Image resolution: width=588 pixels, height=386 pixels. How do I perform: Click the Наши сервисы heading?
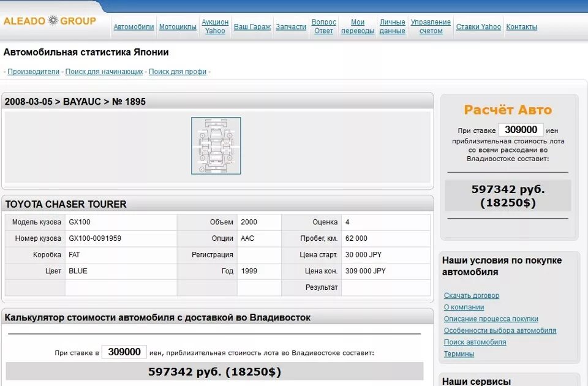click(477, 381)
